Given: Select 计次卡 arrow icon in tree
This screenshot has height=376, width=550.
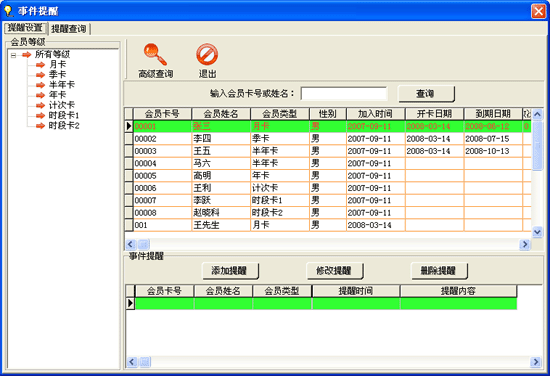Looking at the screenshot, I should pos(40,105).
